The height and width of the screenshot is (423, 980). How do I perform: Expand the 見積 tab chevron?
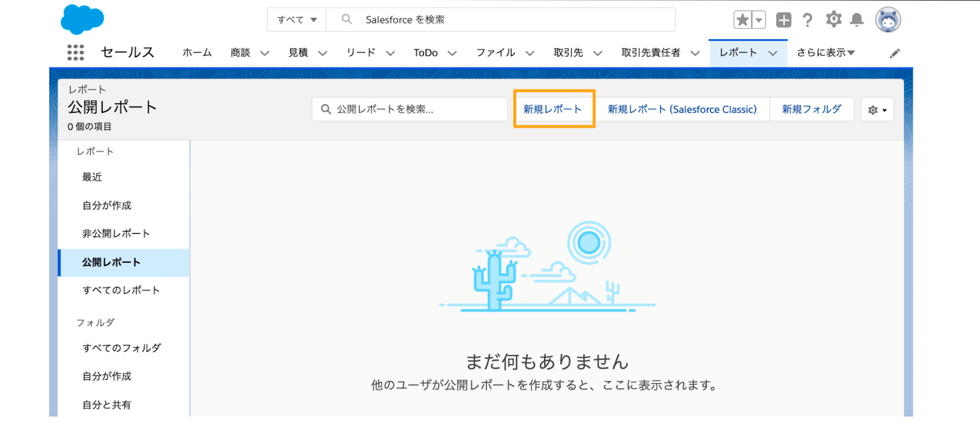[x=323, y=53]
